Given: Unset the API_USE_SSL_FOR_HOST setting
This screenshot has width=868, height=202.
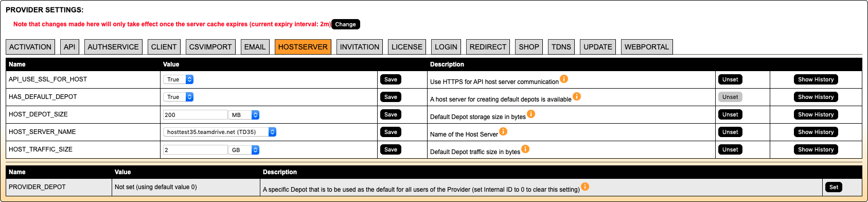Looking at the screenshot, I should pyautogui.click(x=730, y=79).
